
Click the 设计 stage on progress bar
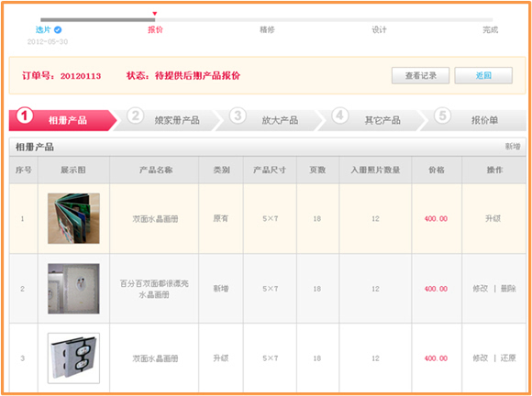[379, 30]
